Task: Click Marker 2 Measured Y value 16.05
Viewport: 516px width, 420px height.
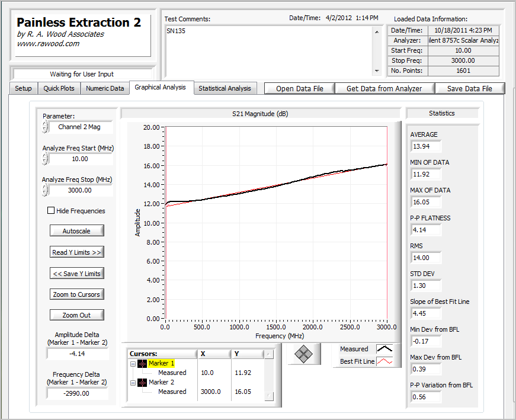Action: click(x=243, y=392)
